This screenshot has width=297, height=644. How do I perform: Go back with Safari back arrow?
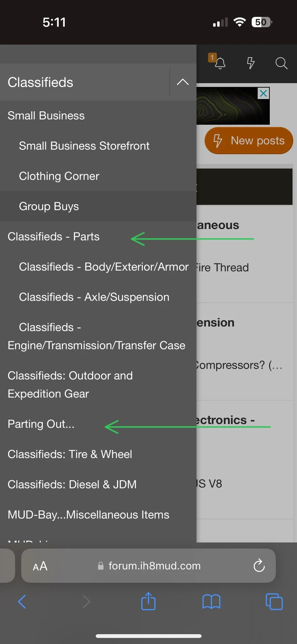point(22,601)
